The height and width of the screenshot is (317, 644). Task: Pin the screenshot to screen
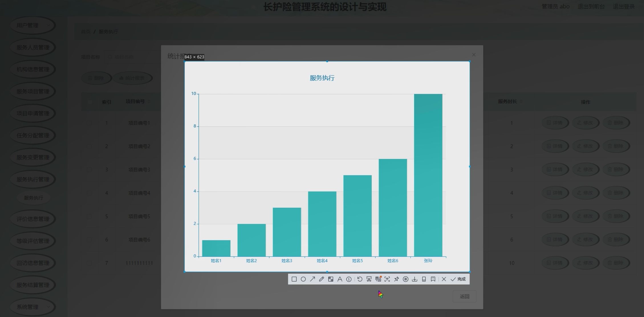pos(396,279)
